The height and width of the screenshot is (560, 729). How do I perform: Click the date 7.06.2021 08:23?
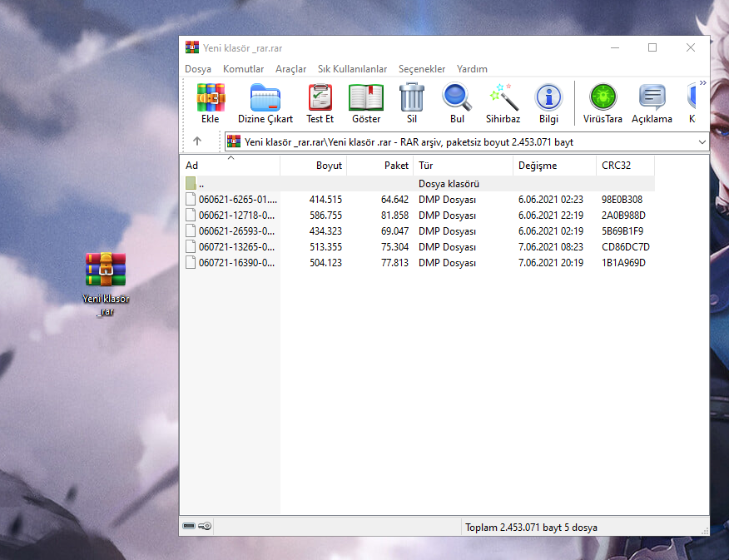(x=550, y=247)
